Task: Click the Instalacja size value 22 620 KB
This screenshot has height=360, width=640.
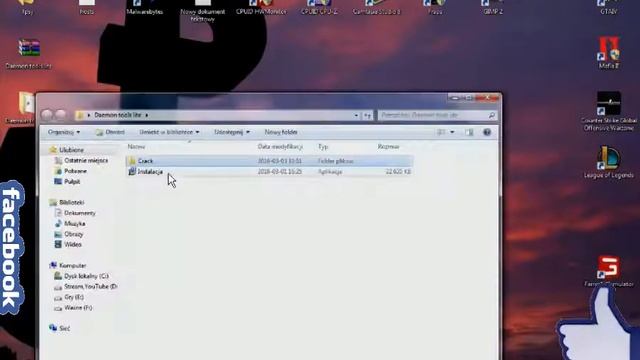Action: (398, 172)
